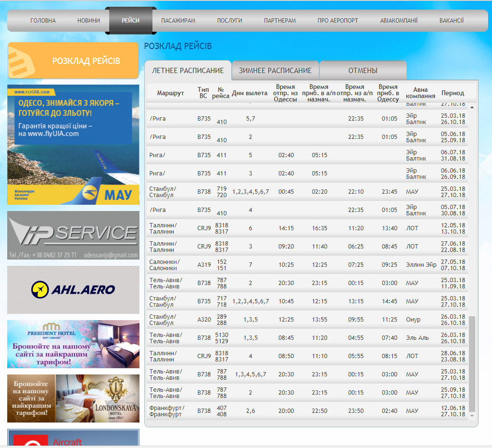This screenshot has width=492, height=448.
Task: Click period 28.06.18 23.08.18 cell
Action: tap(453, 356)
